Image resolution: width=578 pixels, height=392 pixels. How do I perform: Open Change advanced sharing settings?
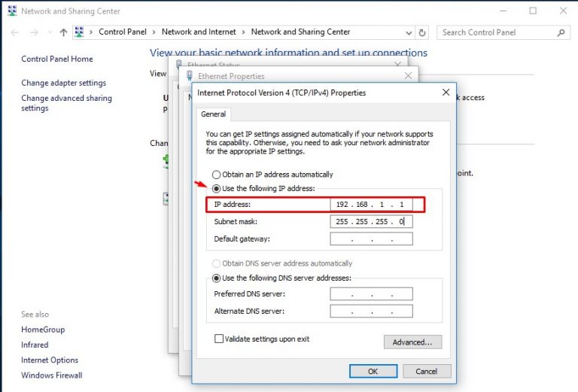(x=66, y=103)
